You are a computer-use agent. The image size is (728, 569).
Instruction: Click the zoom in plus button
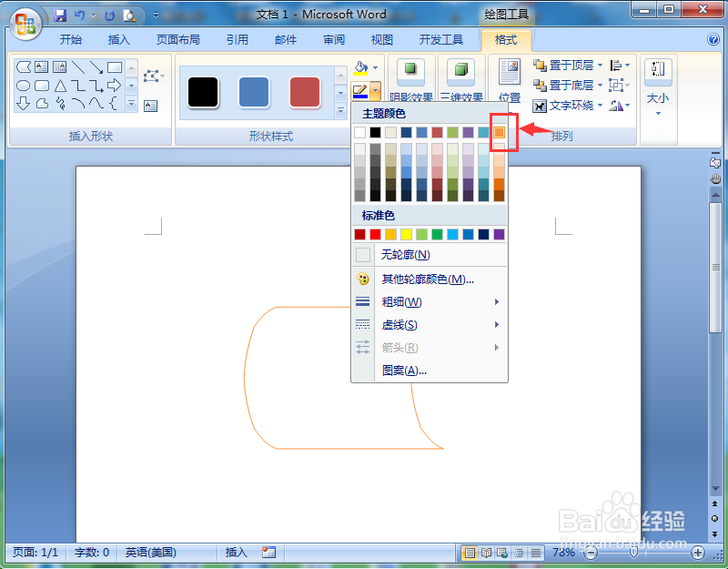(697, 553)
